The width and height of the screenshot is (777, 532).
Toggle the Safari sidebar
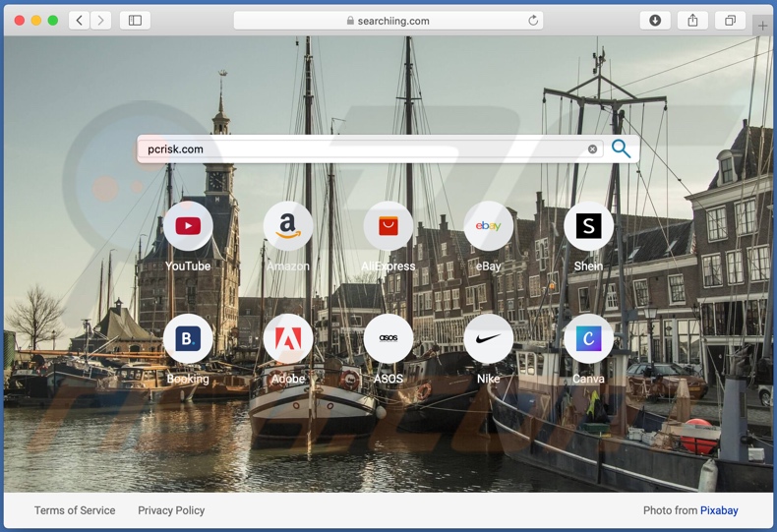click(x=135, y=20)
